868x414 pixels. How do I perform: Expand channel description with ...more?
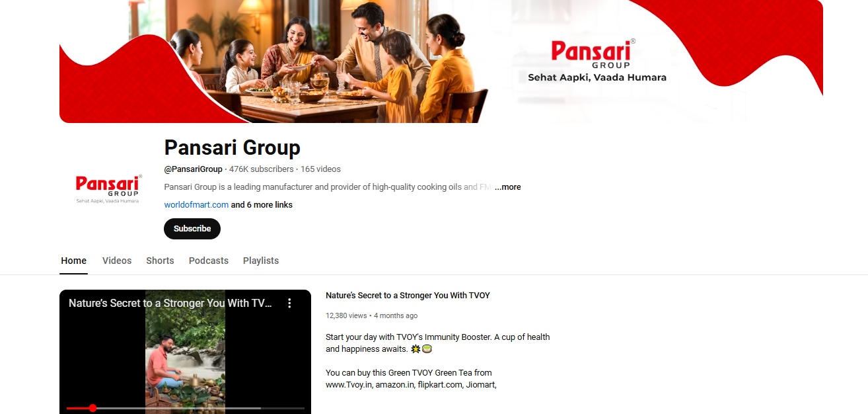tap(507, 187)
